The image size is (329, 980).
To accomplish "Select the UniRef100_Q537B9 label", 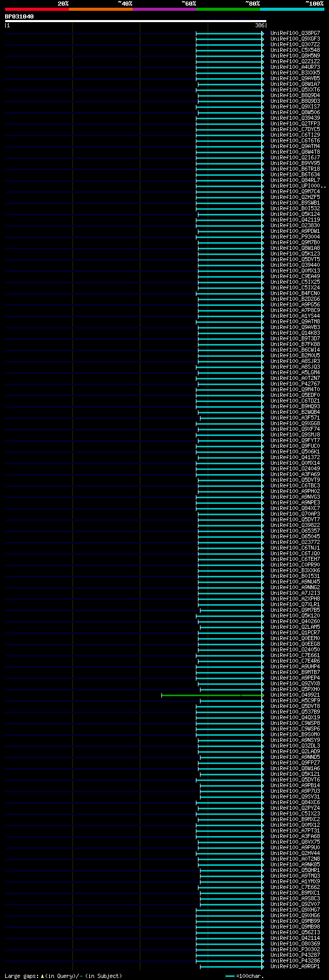I will pyautogui.click(x=295, y=712).
